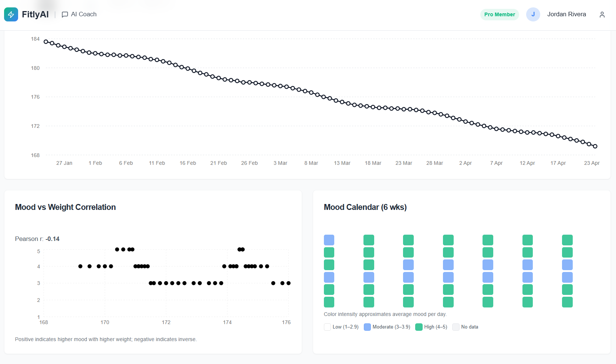616x364 pixels.
Task: Click the FitlyAI lightning bolt logo
Action: [x=11, y=14]
